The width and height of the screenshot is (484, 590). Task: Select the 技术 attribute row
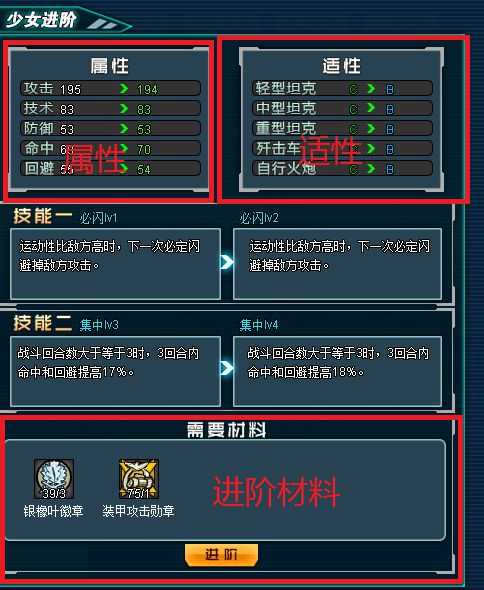point(110,109)
